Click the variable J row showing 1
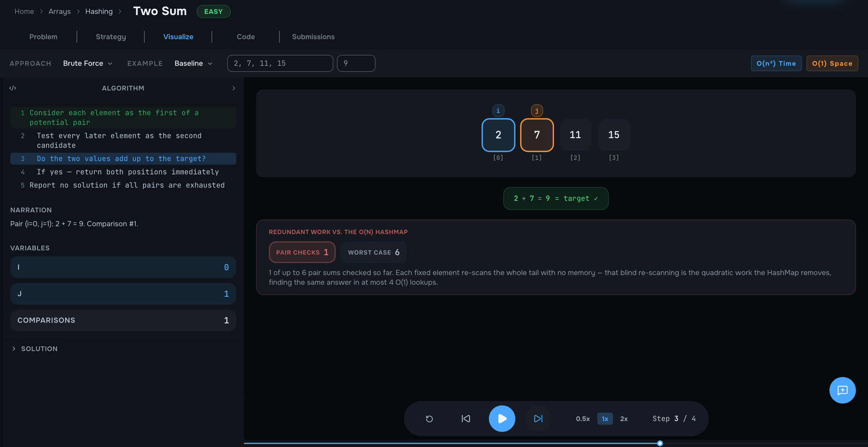The image size is (868, 447). (x=123, y=294)
